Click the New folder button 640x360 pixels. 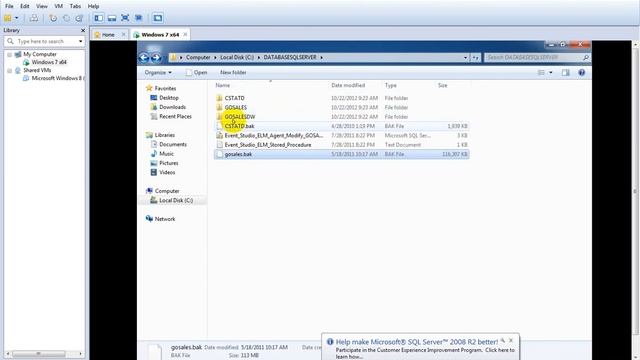click(x=233, y=73)
